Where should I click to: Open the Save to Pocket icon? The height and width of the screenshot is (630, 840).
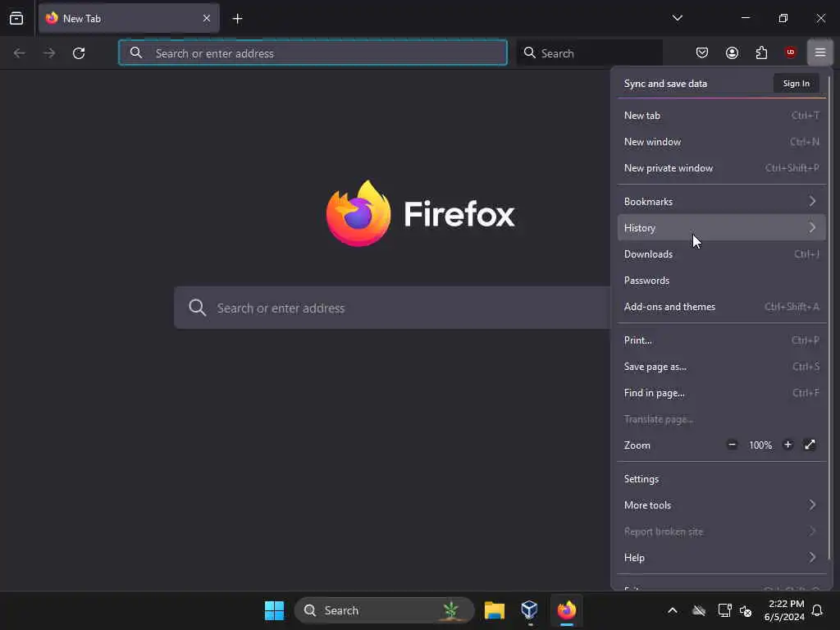(702, 52)
